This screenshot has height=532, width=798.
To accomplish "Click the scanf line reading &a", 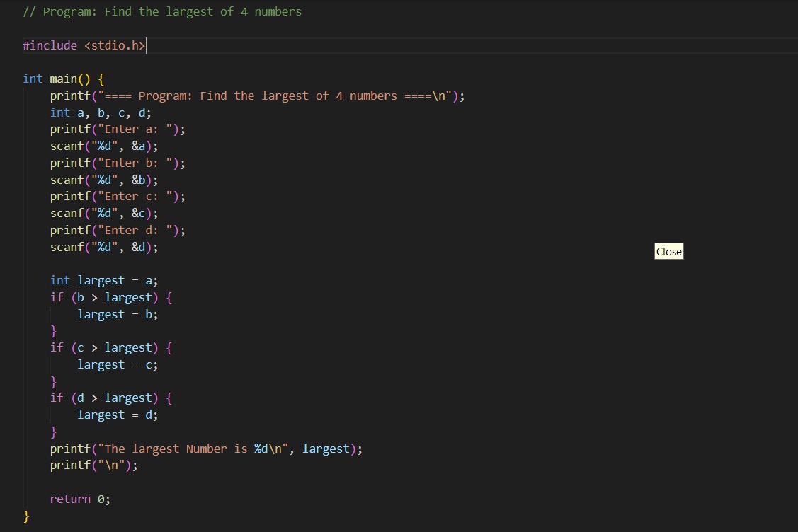I will coord(104,146).
